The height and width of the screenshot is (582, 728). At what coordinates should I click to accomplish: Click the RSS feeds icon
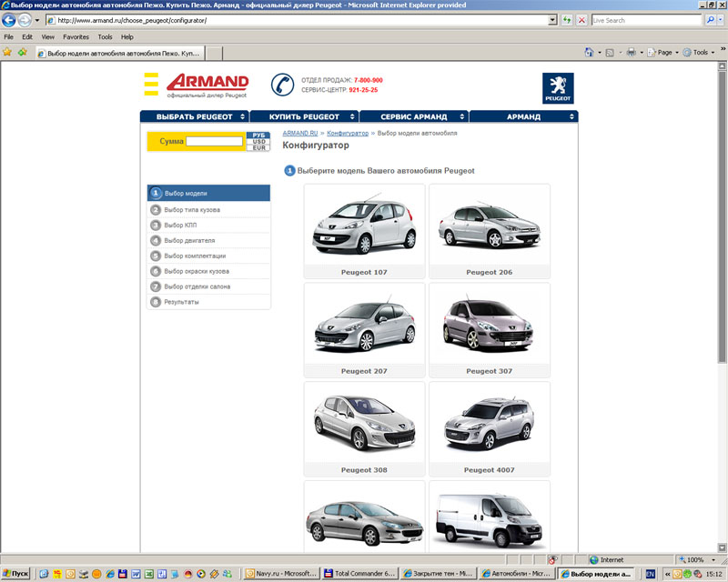pos(610,53)
